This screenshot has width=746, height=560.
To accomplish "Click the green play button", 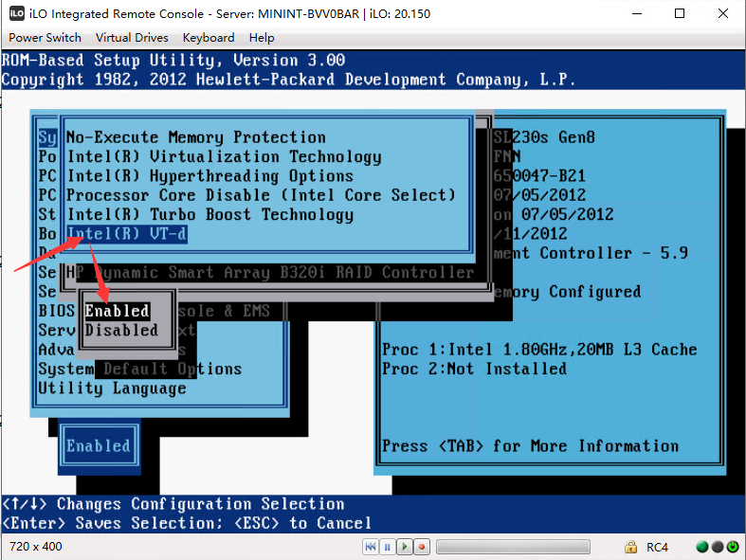I will (405, 547).
